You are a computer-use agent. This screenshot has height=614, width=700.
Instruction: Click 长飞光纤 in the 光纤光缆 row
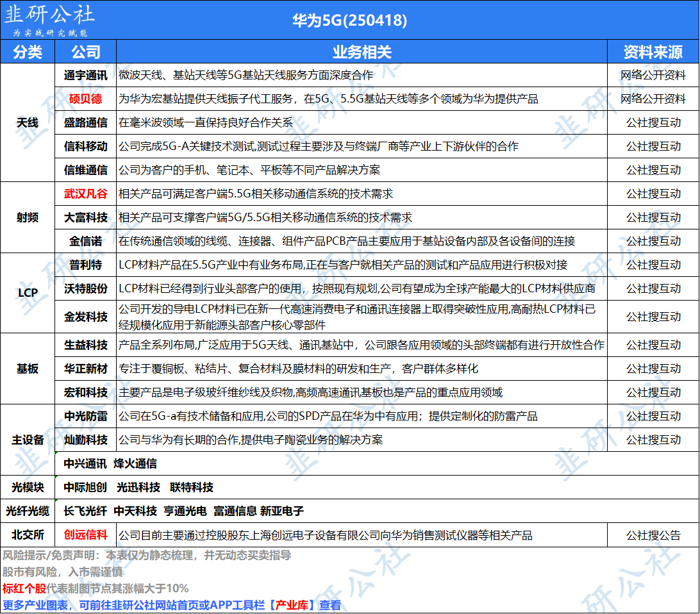[x=85, y=511]
